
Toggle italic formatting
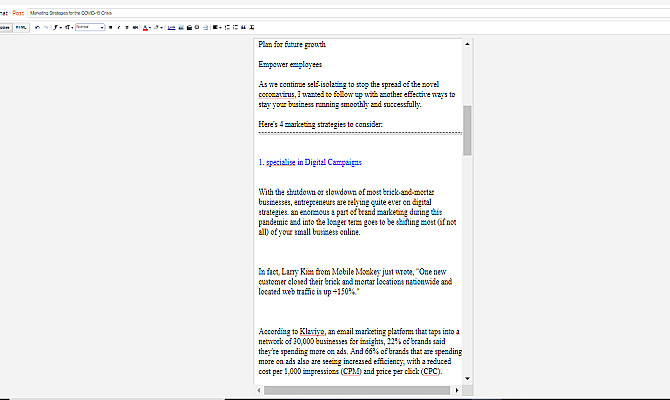pos(119,27)
